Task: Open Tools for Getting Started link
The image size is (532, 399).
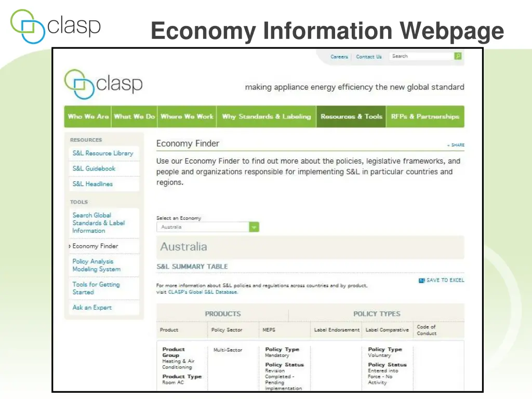Action: [96, 288]
